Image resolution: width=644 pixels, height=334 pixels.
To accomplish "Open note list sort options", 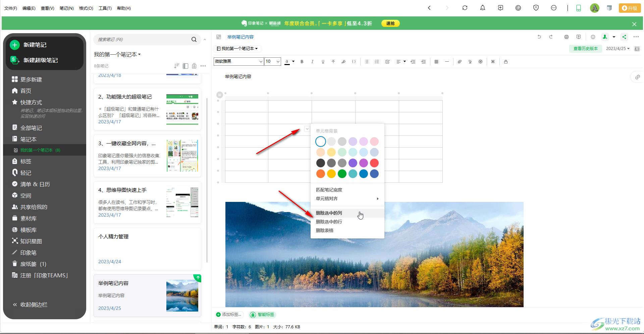I will tap(177, 66).
